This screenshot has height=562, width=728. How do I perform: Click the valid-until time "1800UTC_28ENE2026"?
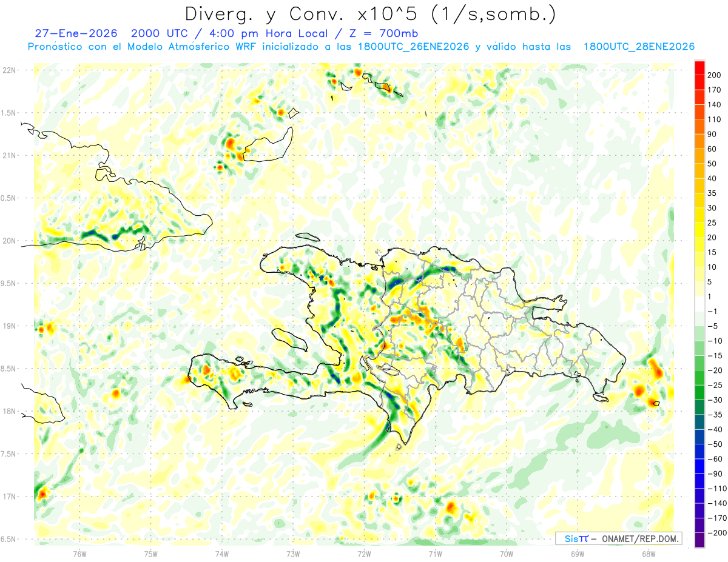[639, 47]
